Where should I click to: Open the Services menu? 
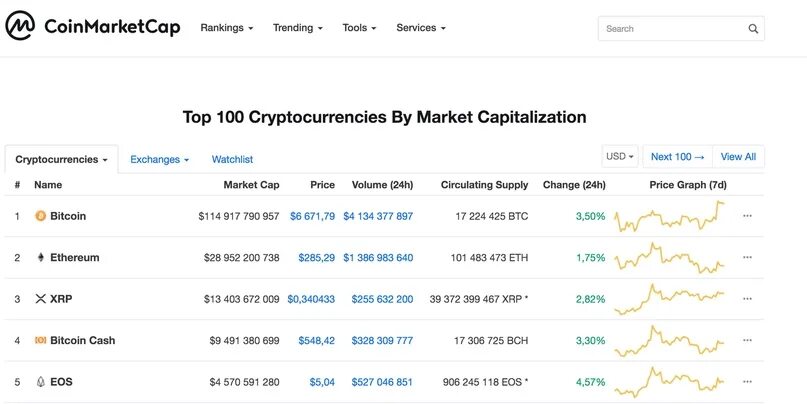pos(421,28)
